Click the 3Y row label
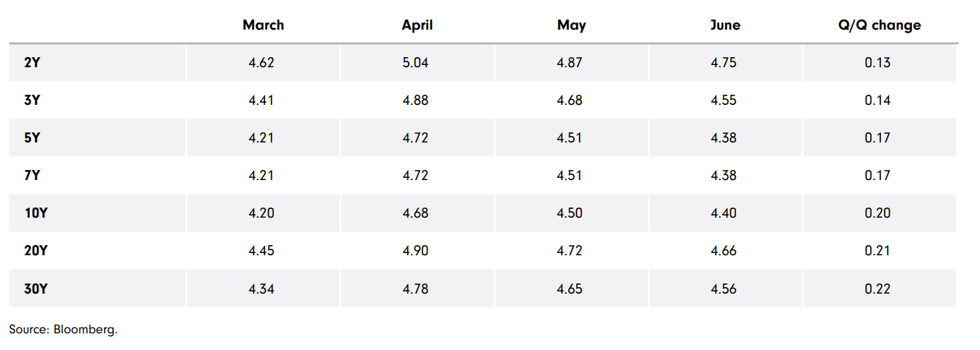Screen dimensions: 980x350 (32, 101)
